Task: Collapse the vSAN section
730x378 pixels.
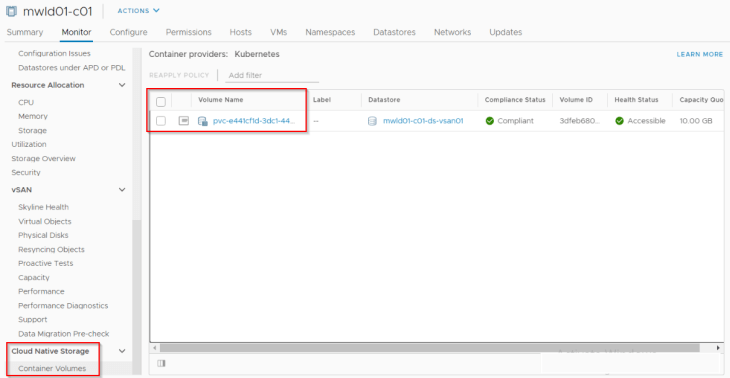Action: point(122,190)
